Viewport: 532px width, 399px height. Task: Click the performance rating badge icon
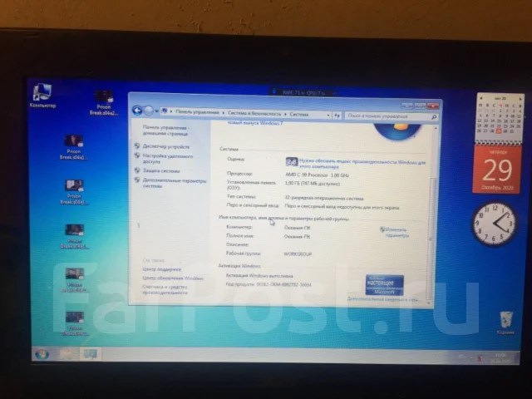point(292,162)
